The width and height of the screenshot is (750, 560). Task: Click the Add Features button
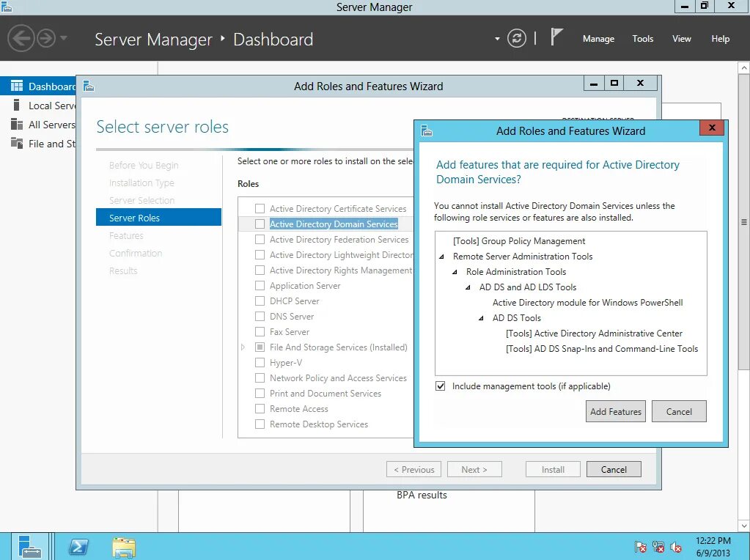616,411
